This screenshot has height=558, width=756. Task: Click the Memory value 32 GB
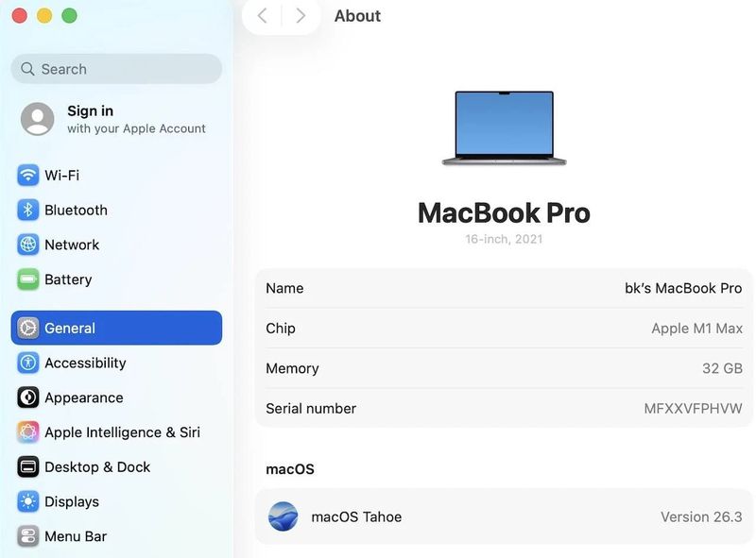(x=722, y=368)
